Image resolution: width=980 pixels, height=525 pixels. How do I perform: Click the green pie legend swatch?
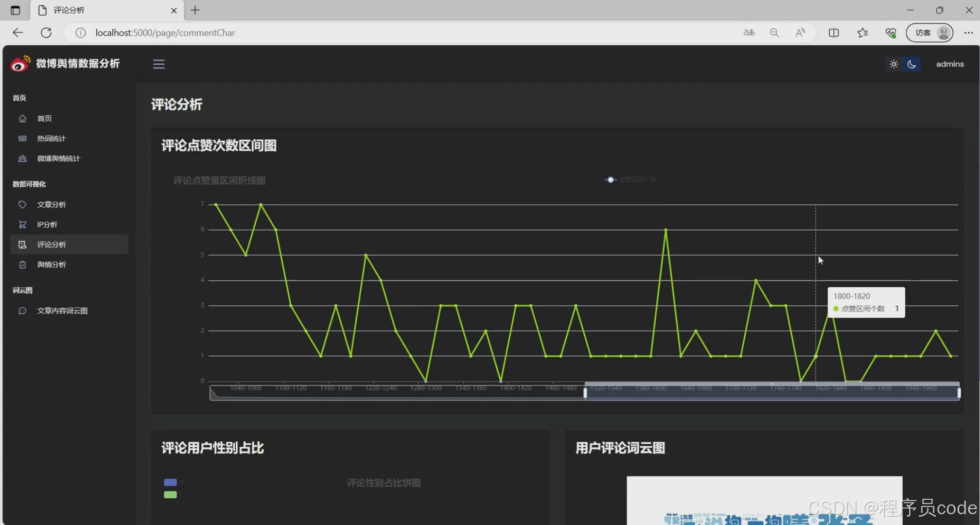(x=170, y=495)
